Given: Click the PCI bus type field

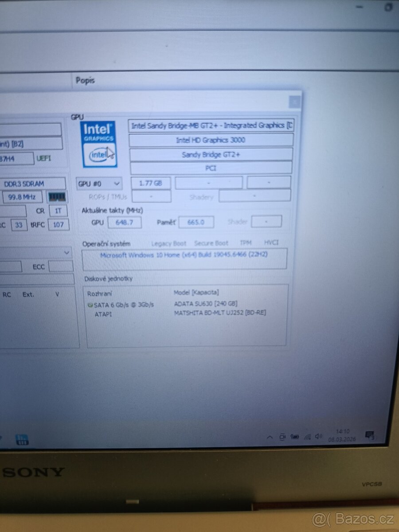Looking at the screenshot, I should 211,168.
